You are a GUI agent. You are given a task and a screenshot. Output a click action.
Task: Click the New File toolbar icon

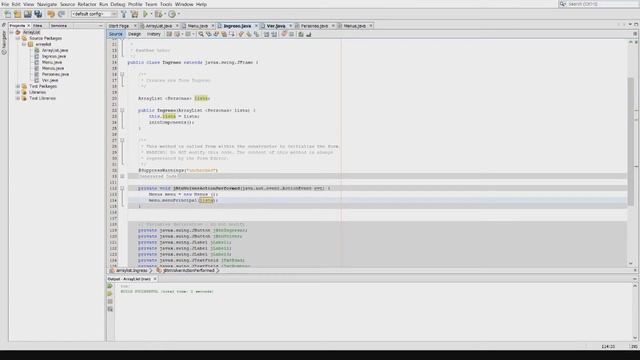(7, 14)
